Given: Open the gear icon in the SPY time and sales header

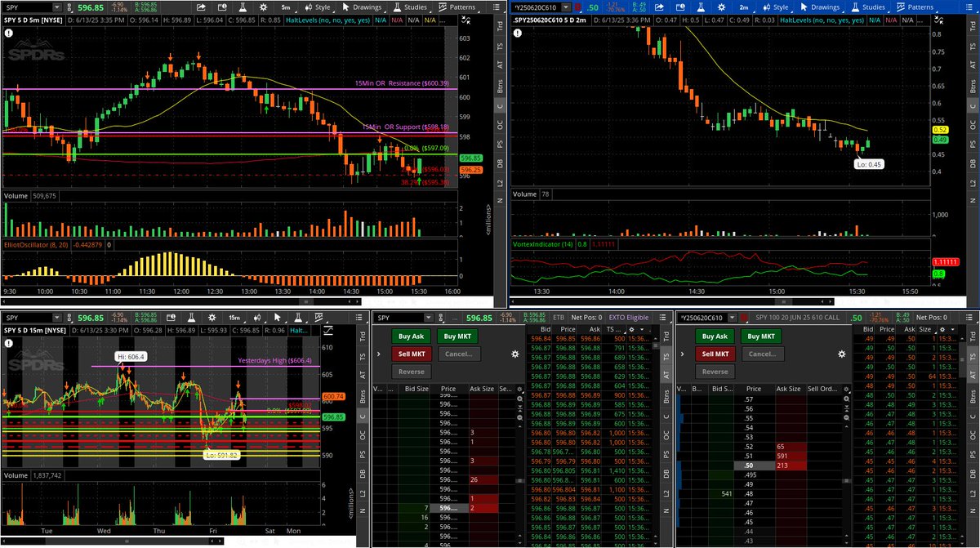Looking at the screenshot, I should [631, 329].
